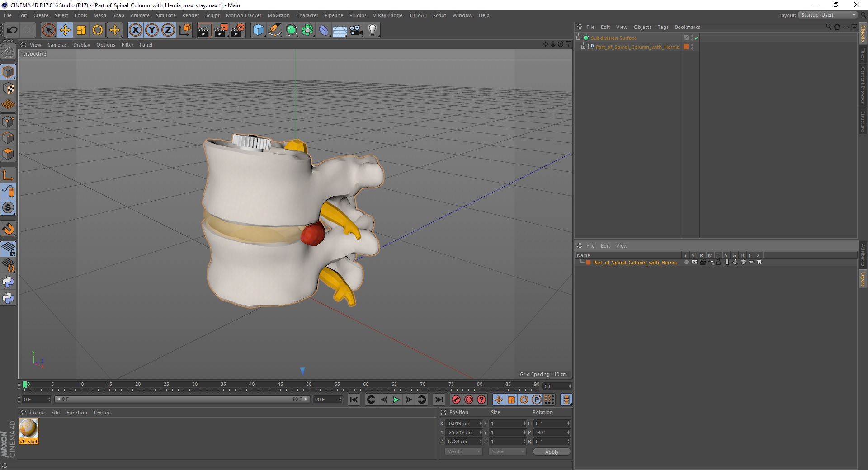Click the P rotation field
Image resolution: width=868 pixels, height=470 pixels.
pos(552,432)
